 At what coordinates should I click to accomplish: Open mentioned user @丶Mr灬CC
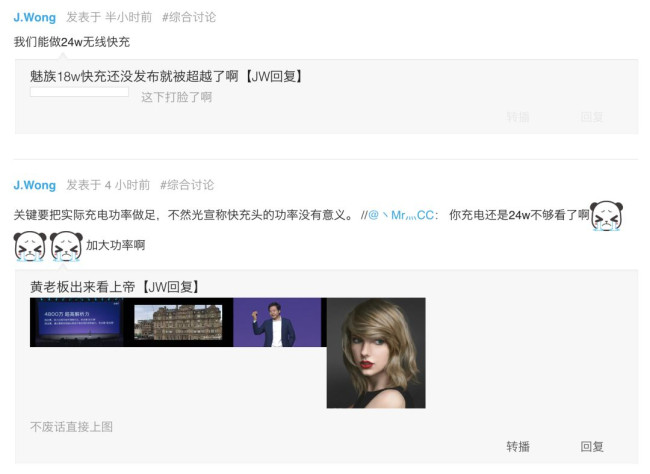403,215
